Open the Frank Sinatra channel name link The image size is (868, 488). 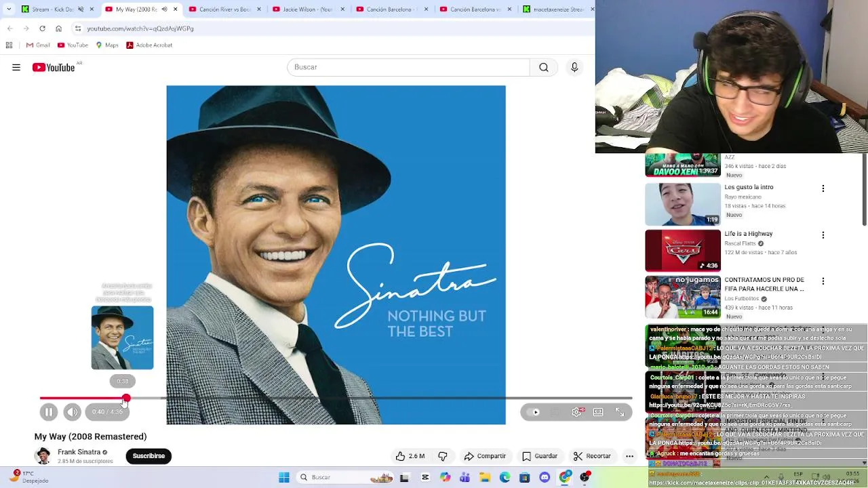click(x=79, y=452)
